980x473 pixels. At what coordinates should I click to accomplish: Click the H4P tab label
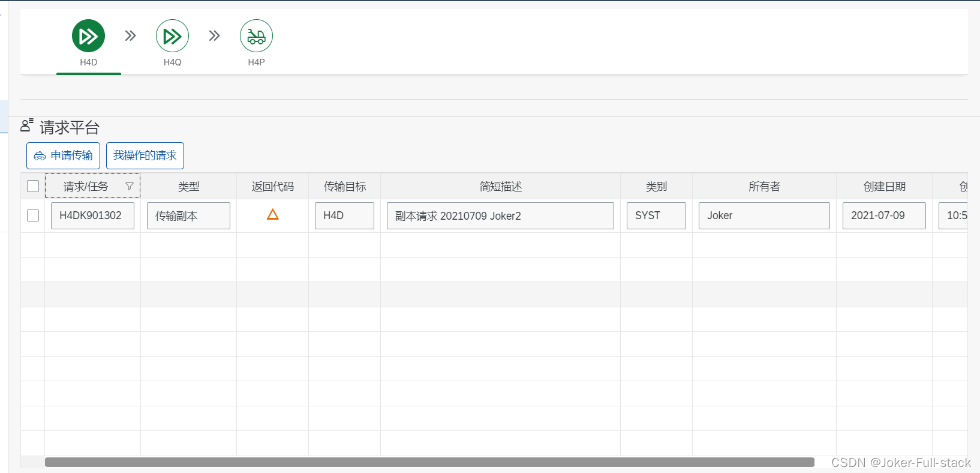coord(256,62)
